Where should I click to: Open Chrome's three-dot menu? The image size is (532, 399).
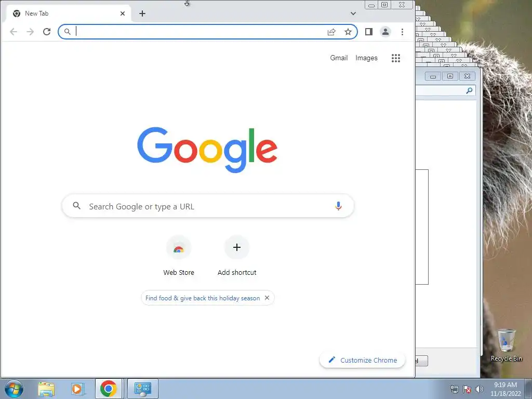click(402, 32)
